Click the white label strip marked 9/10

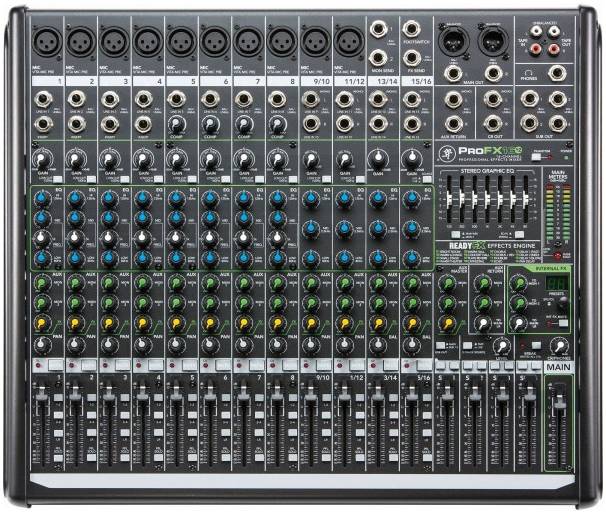pyautogui.click(x=316, y=81)
